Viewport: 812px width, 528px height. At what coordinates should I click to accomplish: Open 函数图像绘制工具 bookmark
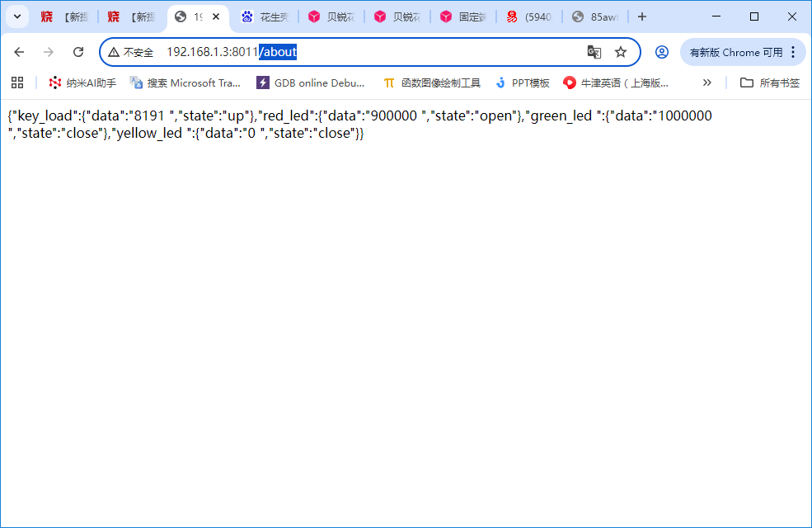[432, 82]
